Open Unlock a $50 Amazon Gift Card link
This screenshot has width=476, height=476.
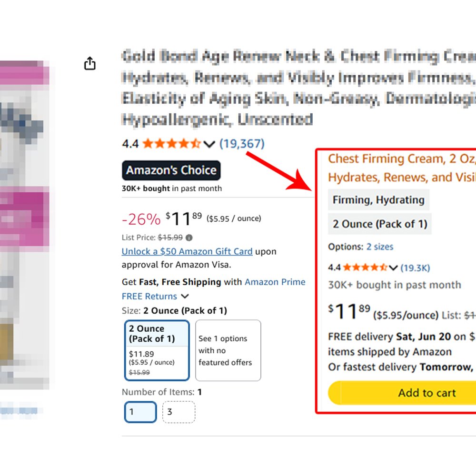tap(187, 251)
